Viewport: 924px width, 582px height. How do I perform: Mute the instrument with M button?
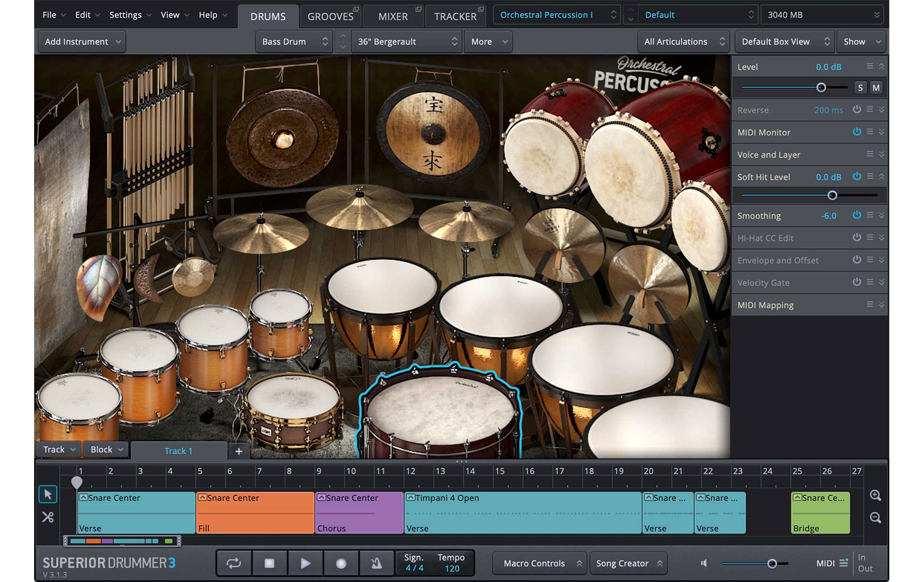coord(876,88)
